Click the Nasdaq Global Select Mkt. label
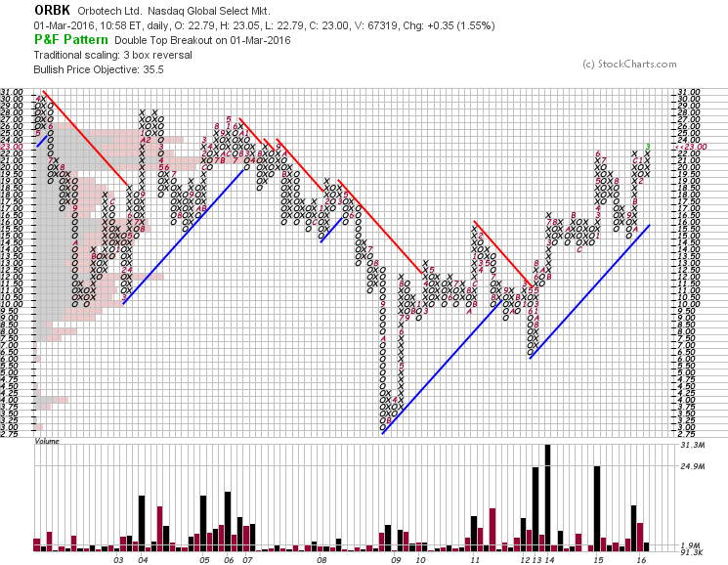 point(209,11)
